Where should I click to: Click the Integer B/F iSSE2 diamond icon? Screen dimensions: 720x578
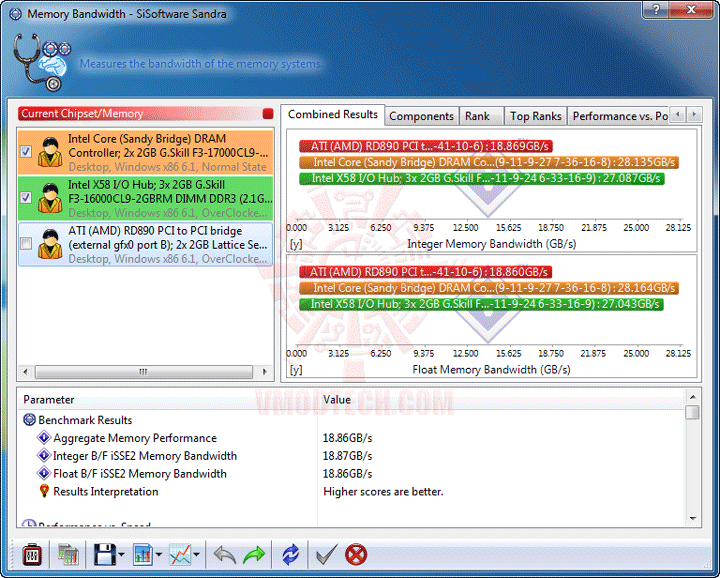(44, 455)
